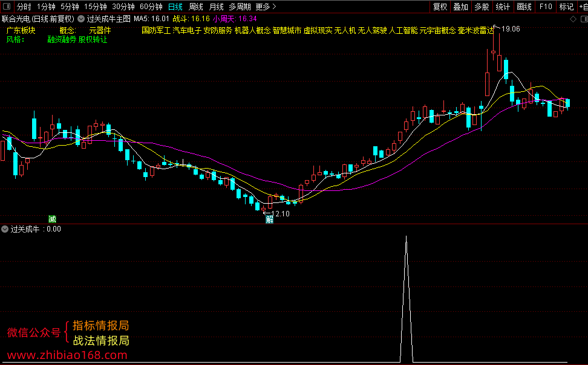Image resolution: width=588 pixels, height=365 pixels.
Task: Select the 15分钟 period
Action: (x=96, y=7)
